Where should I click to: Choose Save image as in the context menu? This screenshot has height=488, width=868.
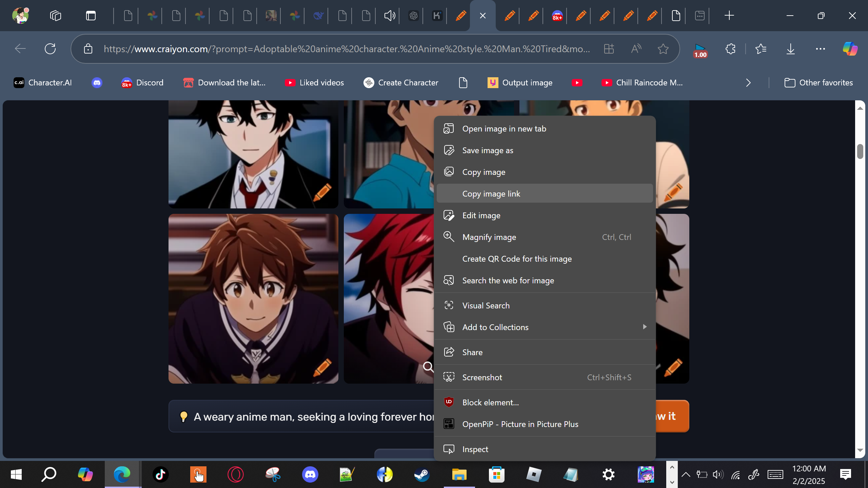click(488, 150)
